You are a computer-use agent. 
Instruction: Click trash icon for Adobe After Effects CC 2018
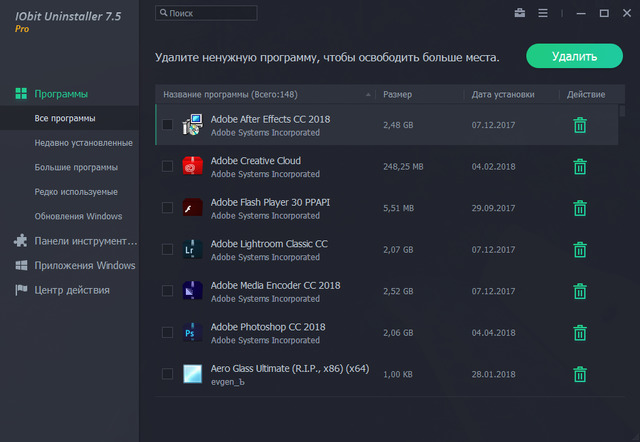coord(579,125)
